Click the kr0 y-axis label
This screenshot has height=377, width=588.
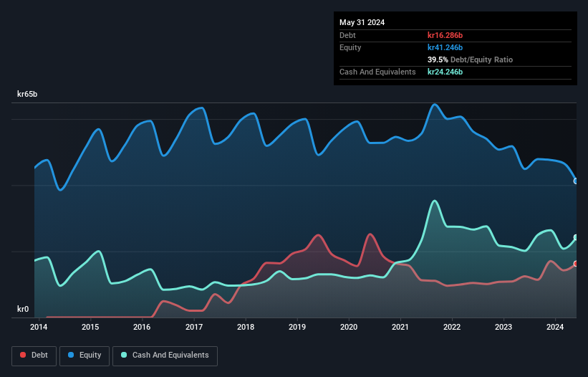pyautogui.click(x=23, y=309)
